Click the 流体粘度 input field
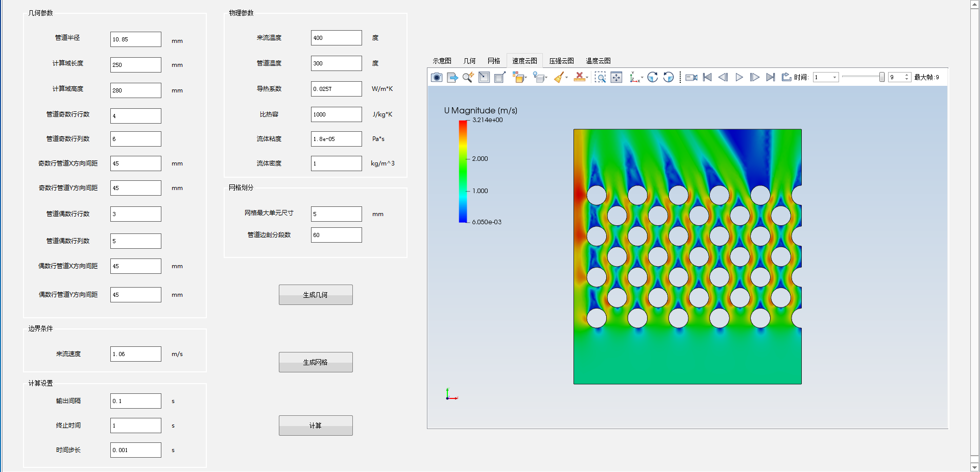The width and height of the screenshot is (980, 472). (x=337, y=139)
